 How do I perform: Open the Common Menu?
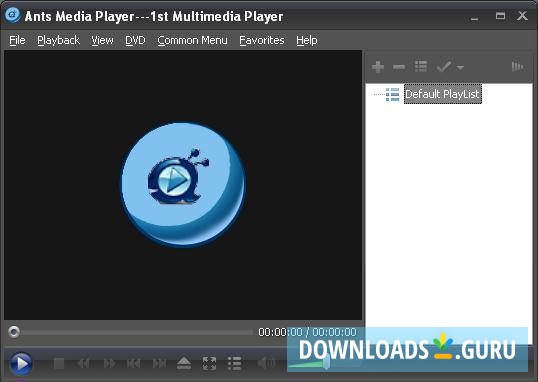coord(192,40)
